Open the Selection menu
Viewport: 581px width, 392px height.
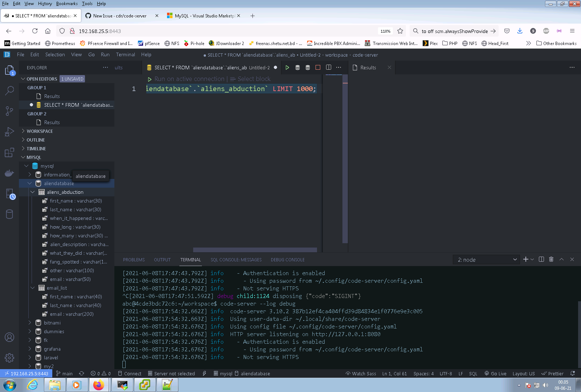[x=55, y=54]
